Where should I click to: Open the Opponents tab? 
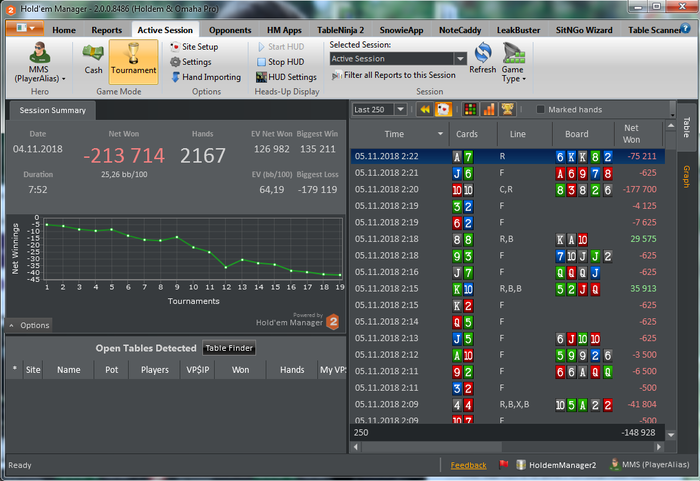[x=230, y=30]
